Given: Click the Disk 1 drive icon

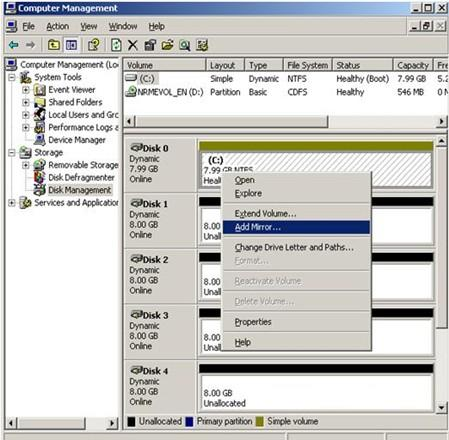Looking at the screenshot, I should pyautogui.click(x=136, y=203).
